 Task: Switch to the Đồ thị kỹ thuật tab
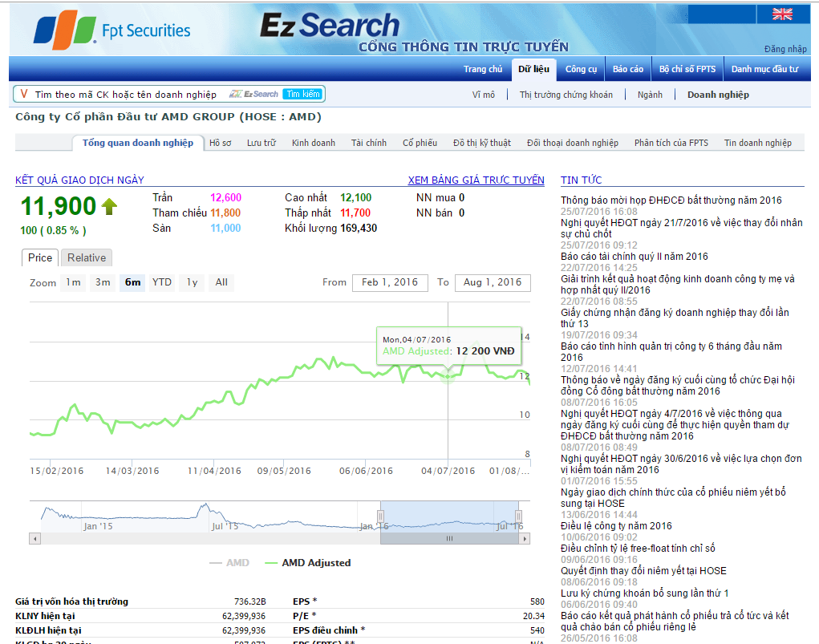pyautogui.click(x=481, y=143)
